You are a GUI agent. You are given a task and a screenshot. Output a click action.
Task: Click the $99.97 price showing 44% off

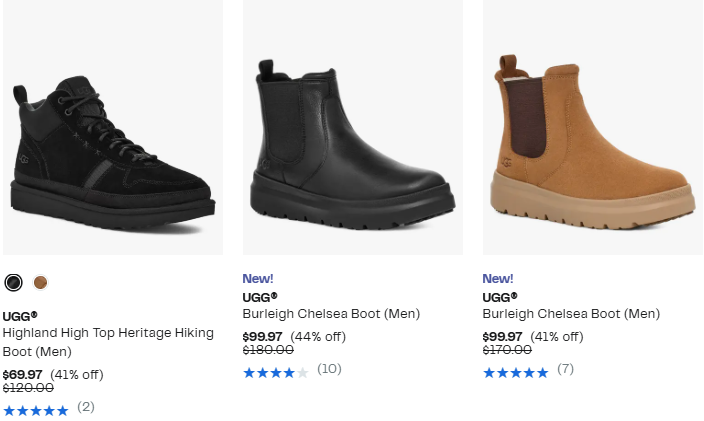pos(262,336)
